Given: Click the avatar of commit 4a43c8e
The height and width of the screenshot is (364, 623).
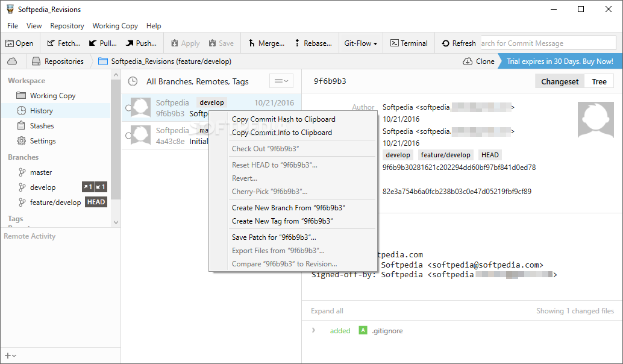Looking at the screenshot, I should [x=140, y=135].
